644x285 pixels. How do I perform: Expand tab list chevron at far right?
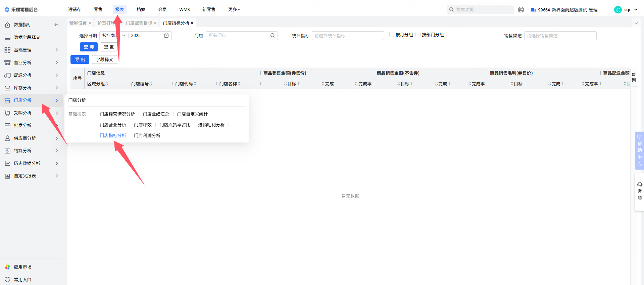636,23
